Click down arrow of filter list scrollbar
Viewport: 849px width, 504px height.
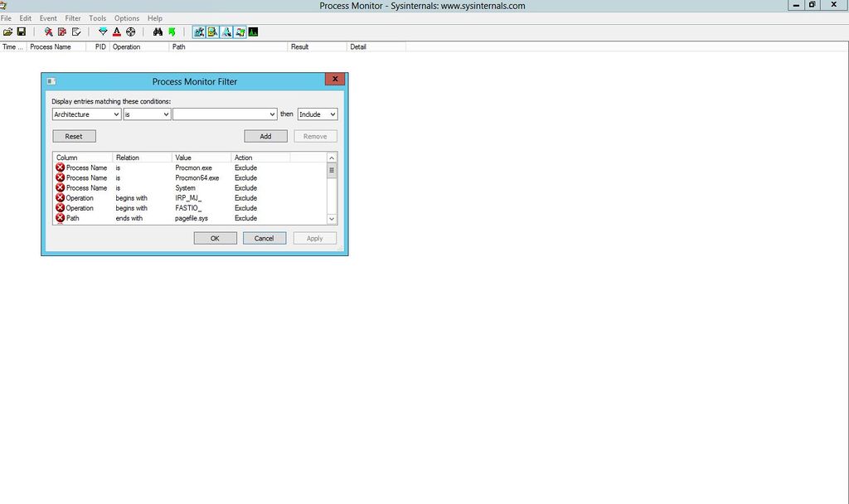tap(332, 219)
